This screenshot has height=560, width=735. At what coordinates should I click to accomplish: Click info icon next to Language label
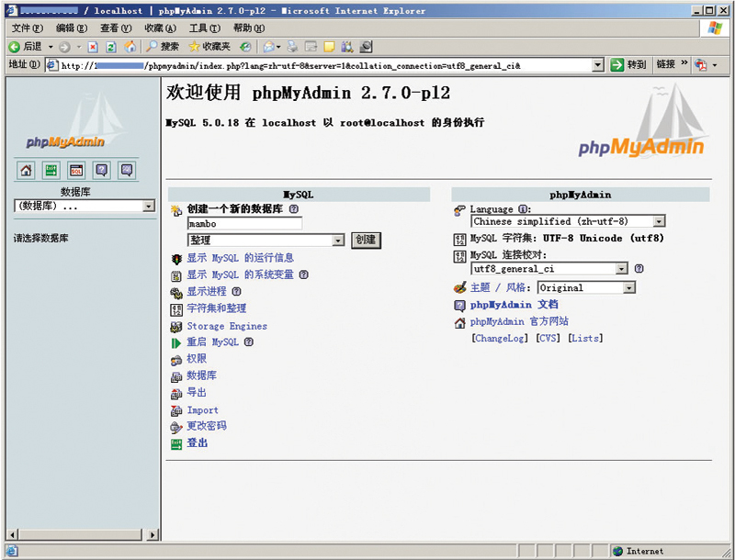[523, 209]
